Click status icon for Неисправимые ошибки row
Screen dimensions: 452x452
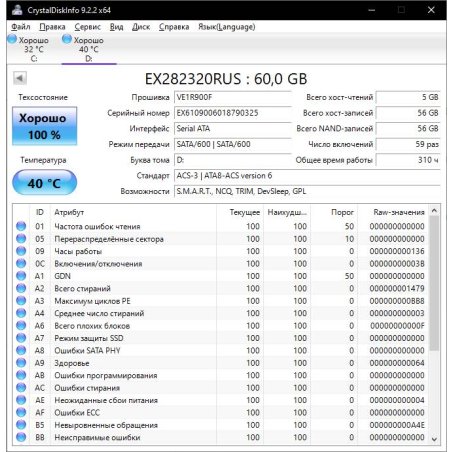[21, 437]
